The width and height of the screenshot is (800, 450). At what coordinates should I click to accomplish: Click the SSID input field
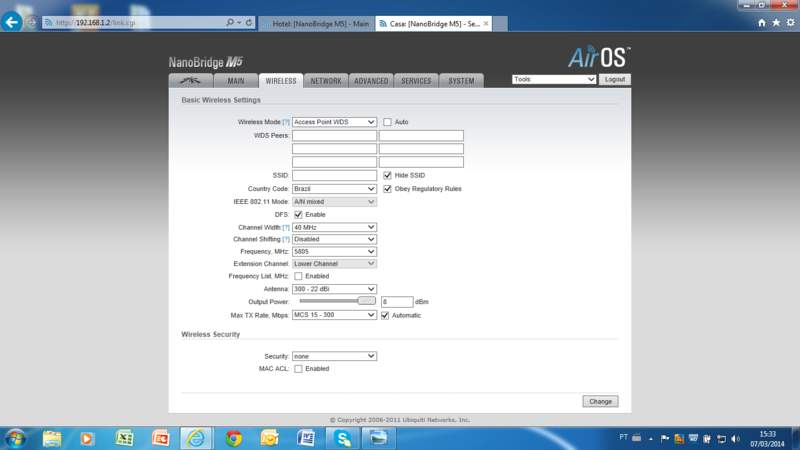pos(334,175)
